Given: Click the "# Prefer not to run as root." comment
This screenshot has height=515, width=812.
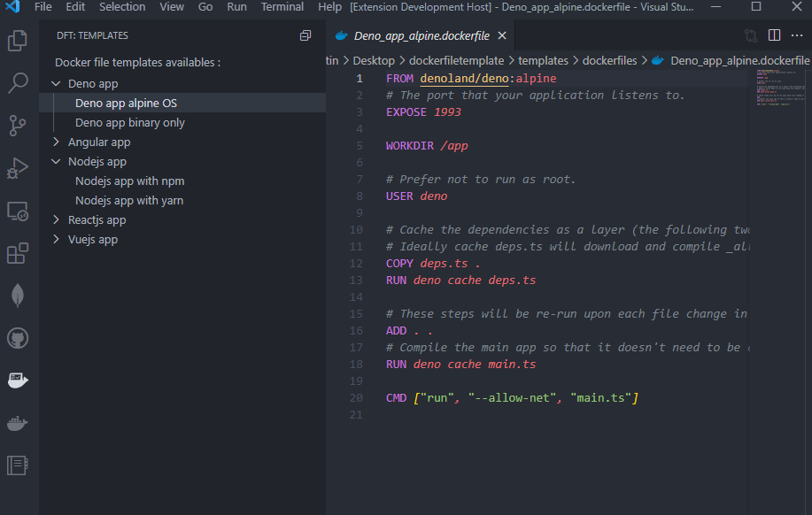Looking at the screenshot, I should pyautogui.click(x=480, y=179).
